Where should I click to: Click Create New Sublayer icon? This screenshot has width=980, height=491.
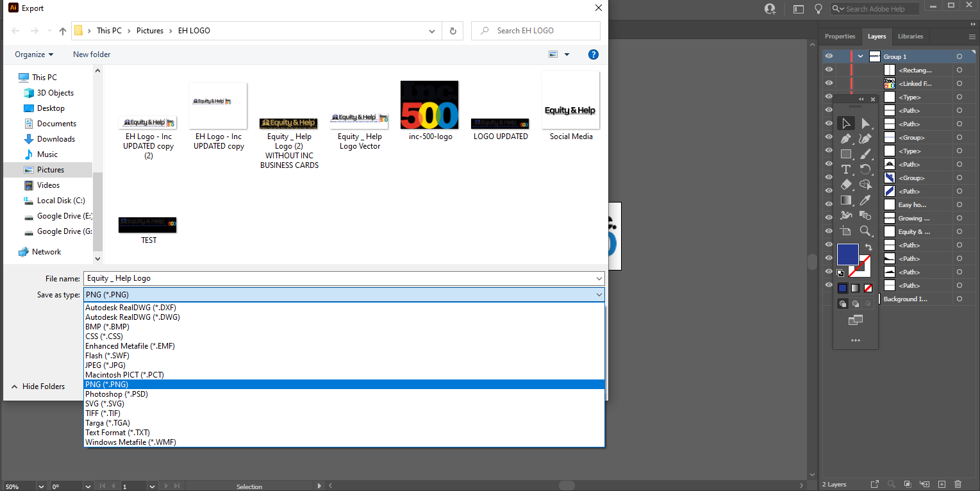point(924,484)
